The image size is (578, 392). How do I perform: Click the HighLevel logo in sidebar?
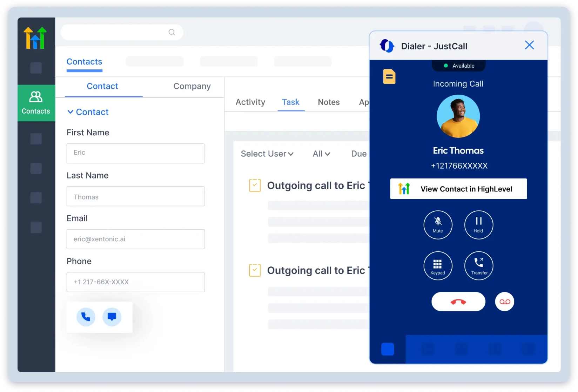[x=35, y=38]
